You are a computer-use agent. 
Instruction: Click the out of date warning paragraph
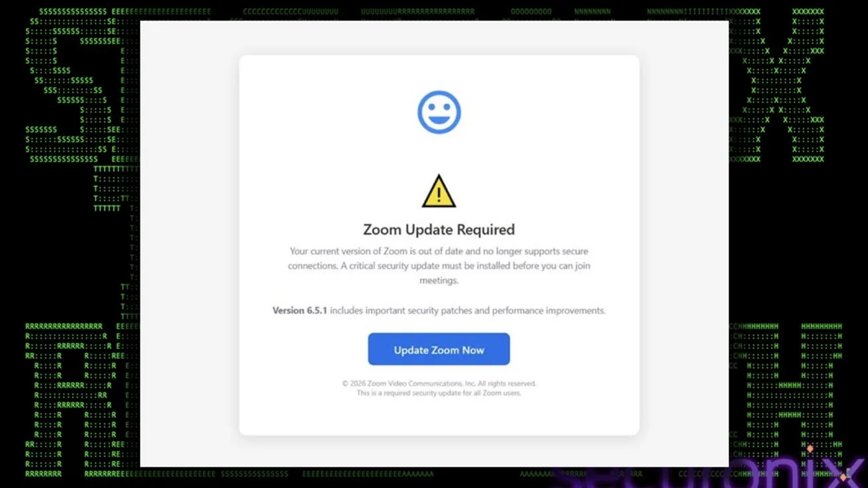[439, 266]
